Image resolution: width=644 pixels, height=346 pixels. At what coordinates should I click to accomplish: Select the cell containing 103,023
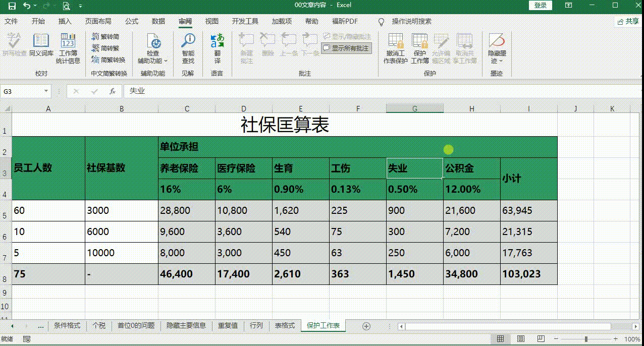529,274
